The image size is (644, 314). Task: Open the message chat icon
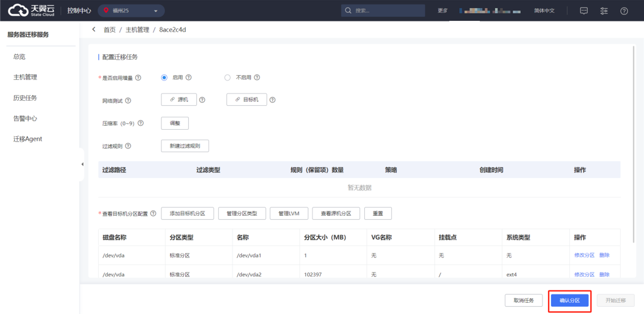coord(584,11)
